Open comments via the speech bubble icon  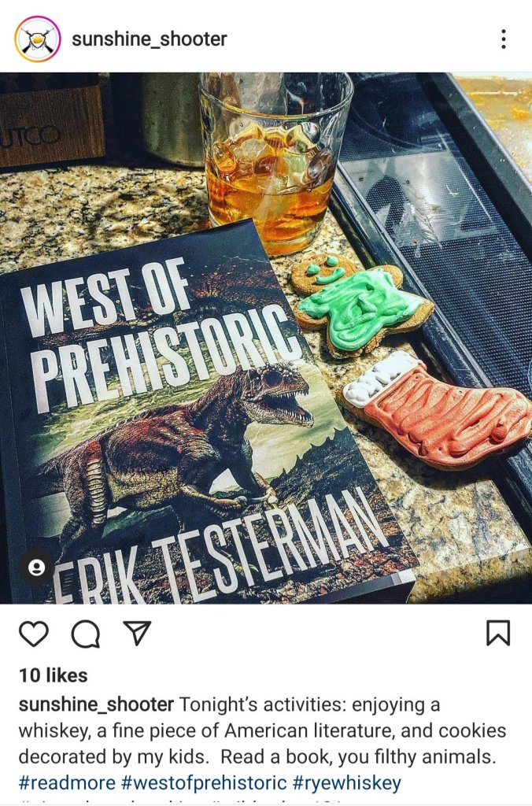tap(85, 634)
